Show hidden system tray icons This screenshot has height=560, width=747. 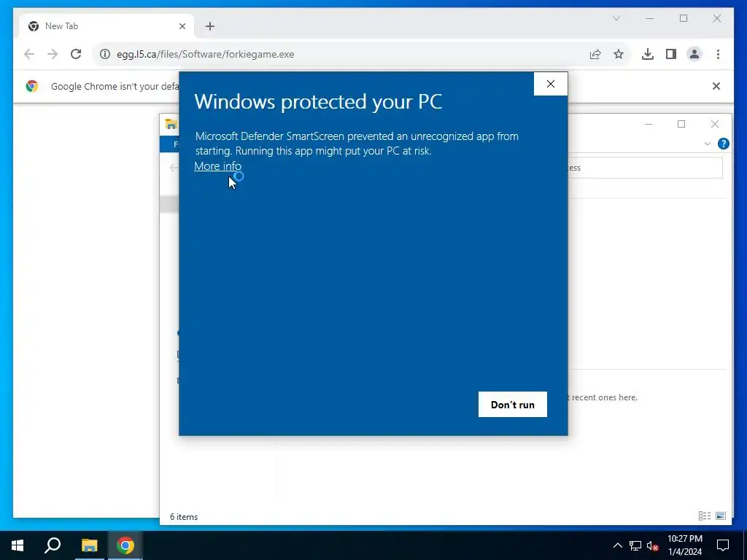[617, 545]
